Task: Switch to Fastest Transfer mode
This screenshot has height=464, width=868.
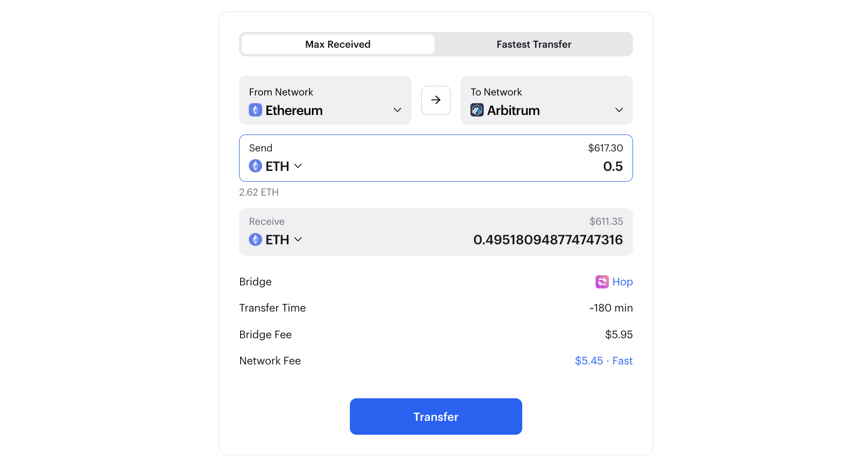Action: coord(534,44)
